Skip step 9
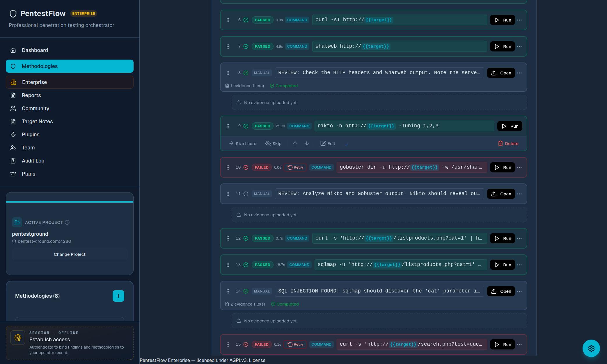This screenshot has width=607, height=364. [x=274, y=144]
